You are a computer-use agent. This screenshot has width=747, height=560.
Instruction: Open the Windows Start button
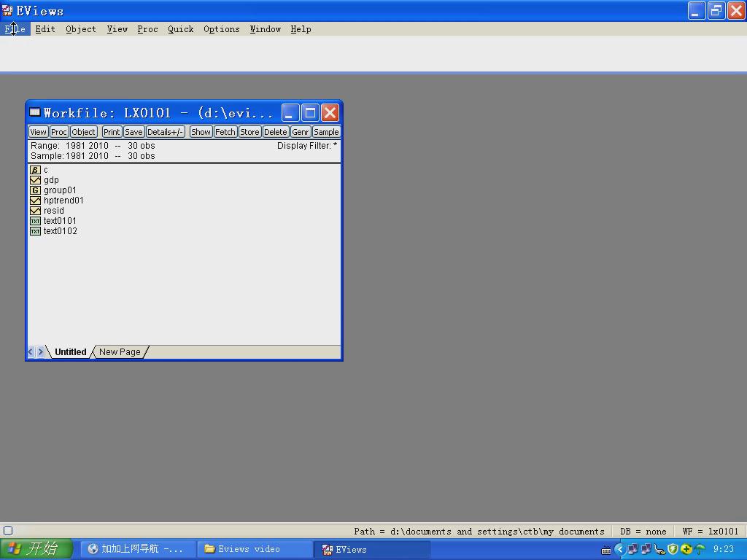(x=36, y=548)
